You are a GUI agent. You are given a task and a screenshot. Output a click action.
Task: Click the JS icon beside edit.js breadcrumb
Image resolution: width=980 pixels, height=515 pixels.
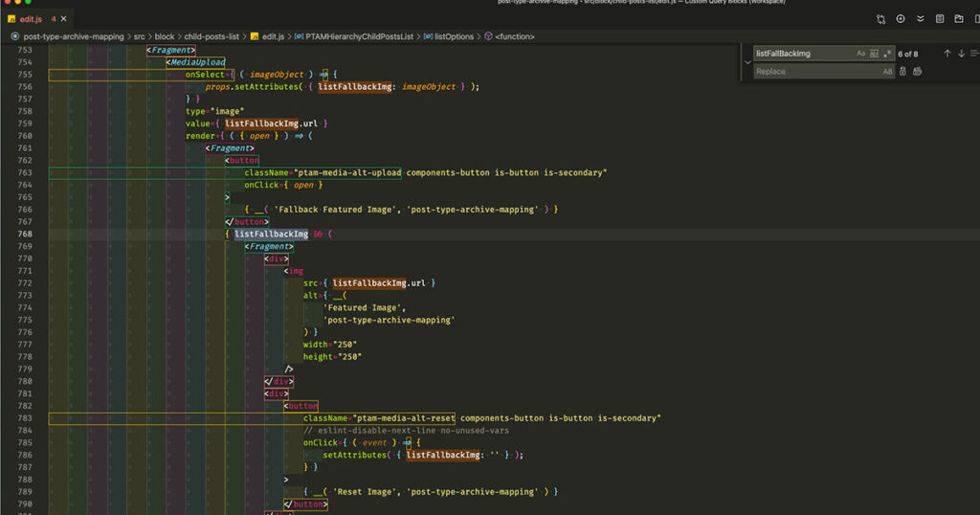click(x=255, y=37)
